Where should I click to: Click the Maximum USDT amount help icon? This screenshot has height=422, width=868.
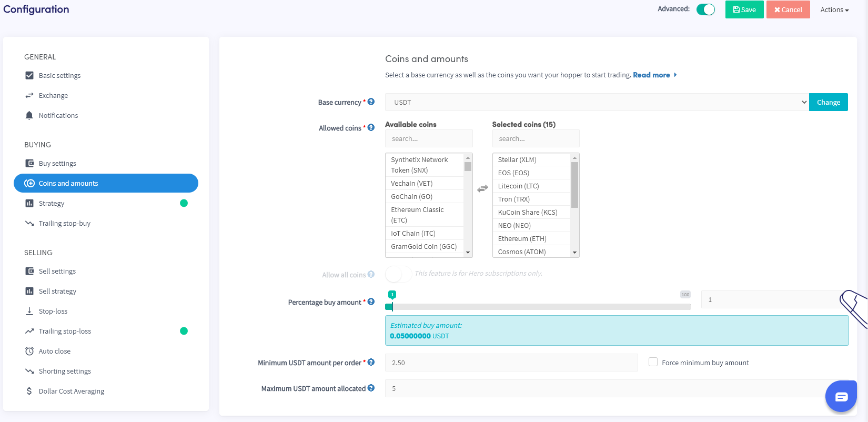pyautogui.click(x=371, y=388)
